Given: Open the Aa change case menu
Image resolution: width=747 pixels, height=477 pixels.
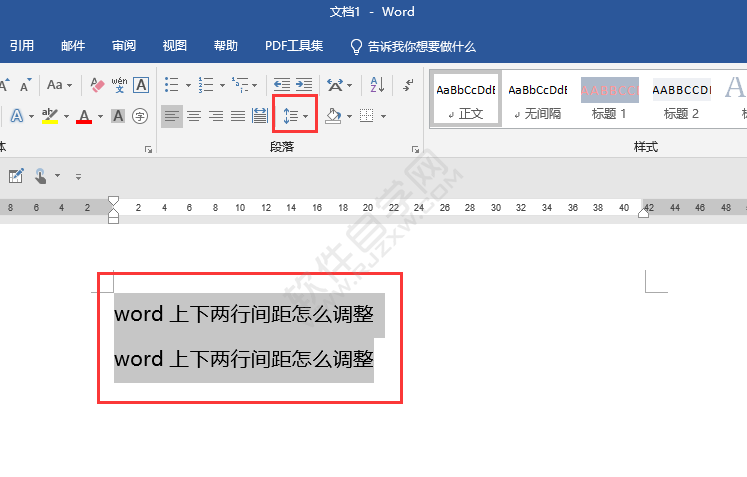Looking at the screenshot, I should coord(59,85).
